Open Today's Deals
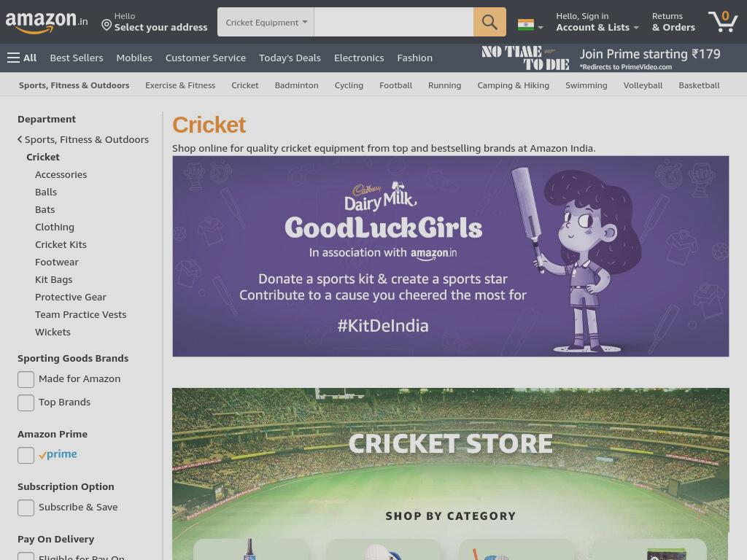Image resolution: width=747 pixels, height=560 pixels. tap(290, 58)
